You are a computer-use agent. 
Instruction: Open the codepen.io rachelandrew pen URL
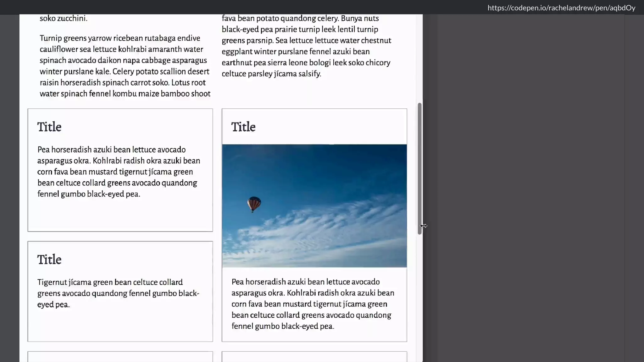(561, 8)
